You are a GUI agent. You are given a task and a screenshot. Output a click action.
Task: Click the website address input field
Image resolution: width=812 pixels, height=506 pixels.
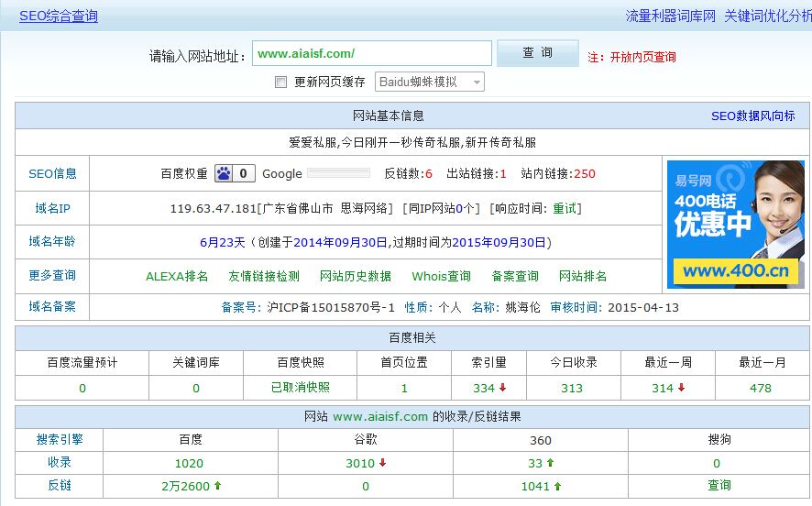tap(371, 54)
